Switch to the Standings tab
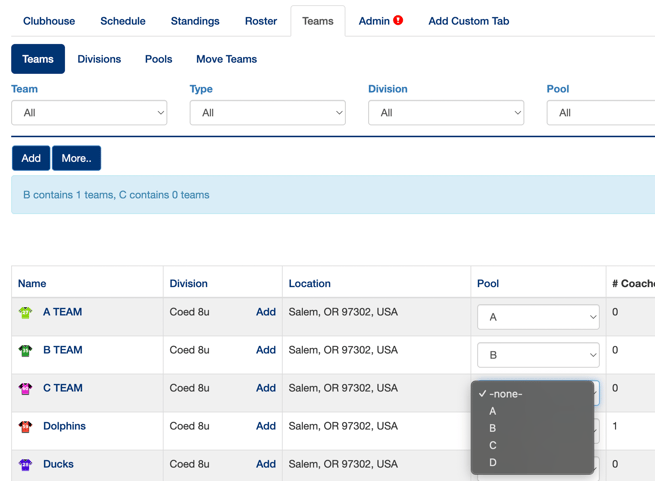 tap(195, 21)
